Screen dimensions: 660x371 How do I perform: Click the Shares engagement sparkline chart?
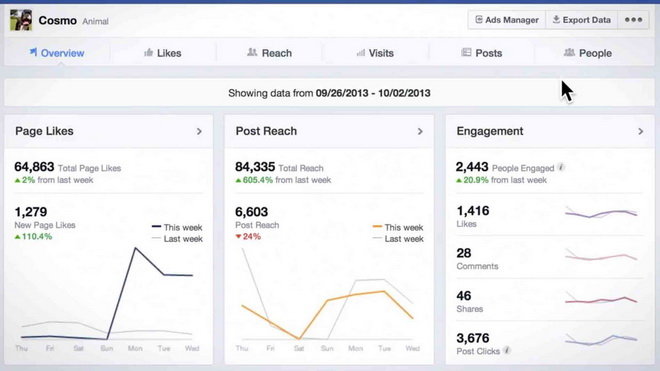(601, 299)
